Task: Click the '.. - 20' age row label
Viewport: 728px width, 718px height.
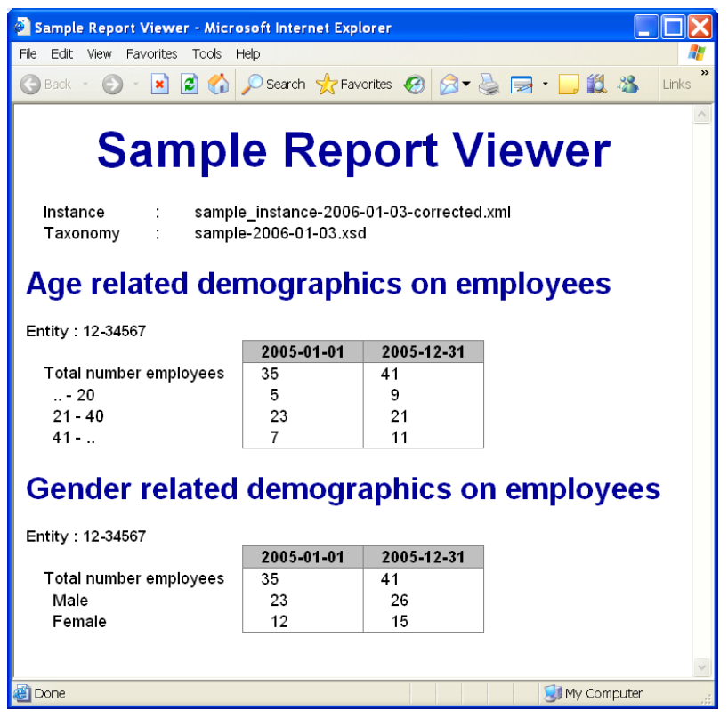Action: pyautogui.click(x=74, y=395)
